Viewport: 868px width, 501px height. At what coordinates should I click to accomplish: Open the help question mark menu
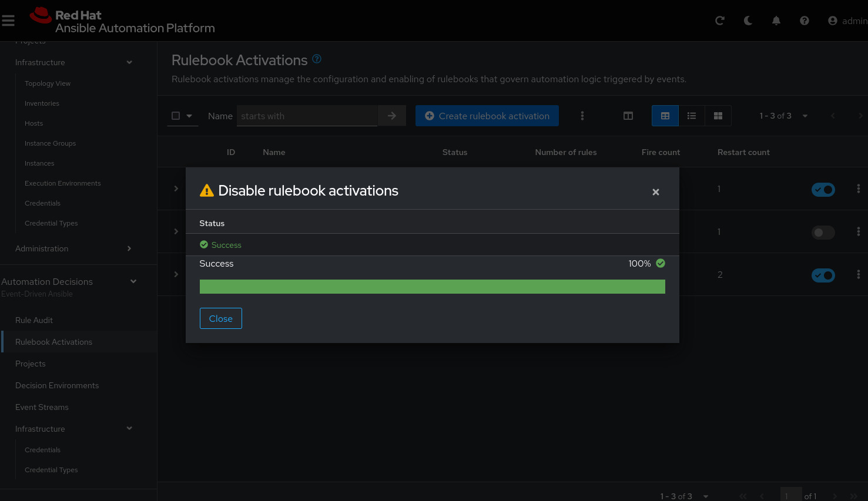(x=805, y=21)
